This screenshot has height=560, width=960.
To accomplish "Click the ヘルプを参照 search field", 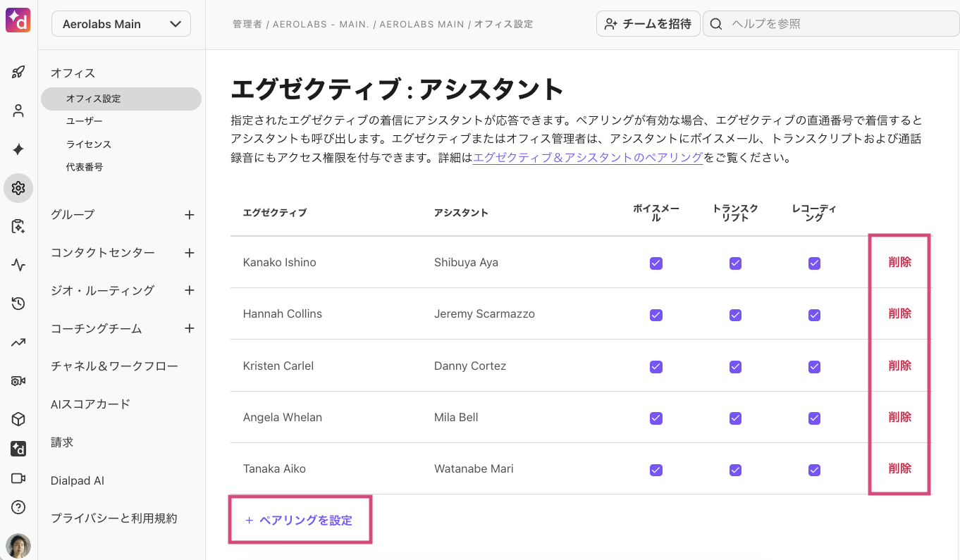I will (x=839, y=24).
